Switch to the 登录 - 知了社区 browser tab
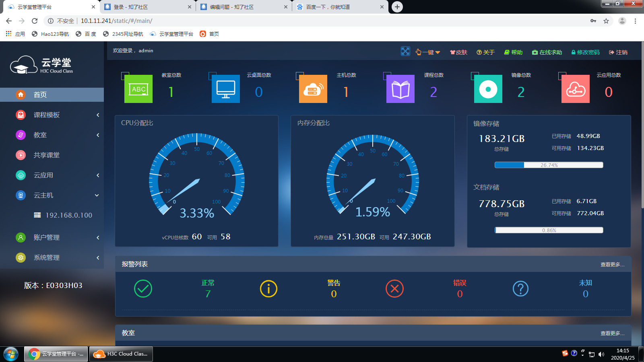Screen dimensions: 644x362 (147, 7)
